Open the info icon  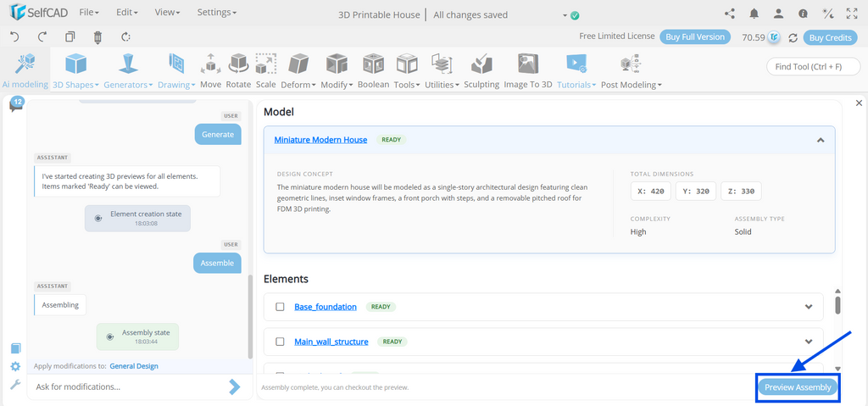click(x=803, y=14)
